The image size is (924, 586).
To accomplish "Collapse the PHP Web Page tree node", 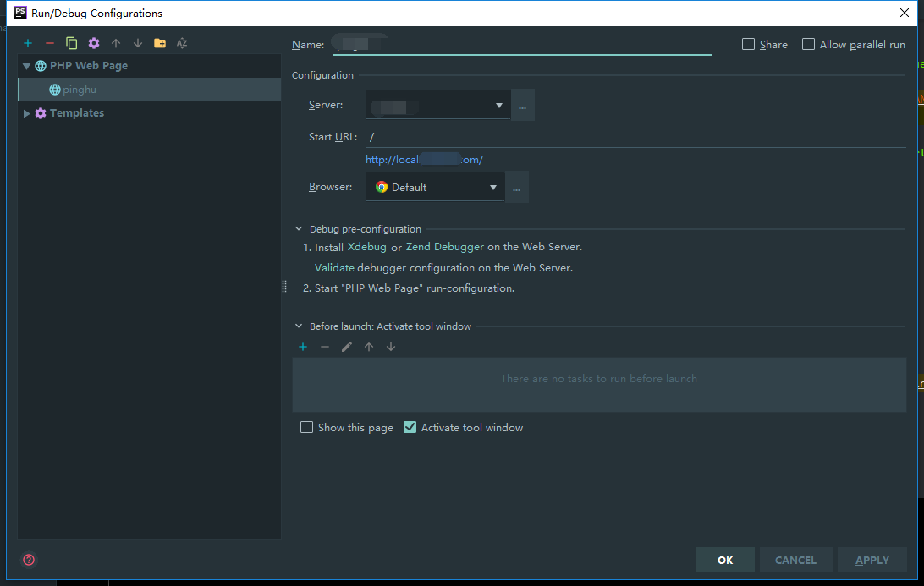I will click(26, 66).
